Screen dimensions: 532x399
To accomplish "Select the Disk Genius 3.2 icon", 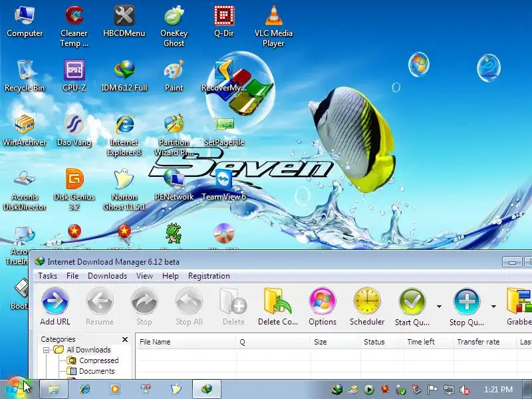I will click(74, 190).
